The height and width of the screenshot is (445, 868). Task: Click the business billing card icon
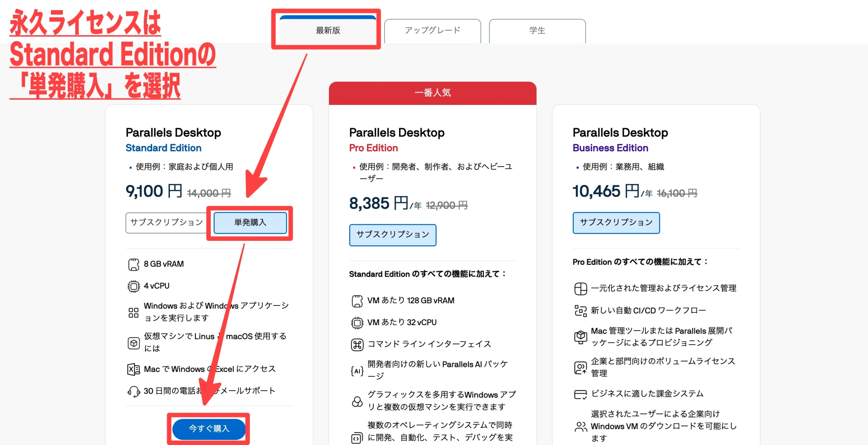coord(580,394)
